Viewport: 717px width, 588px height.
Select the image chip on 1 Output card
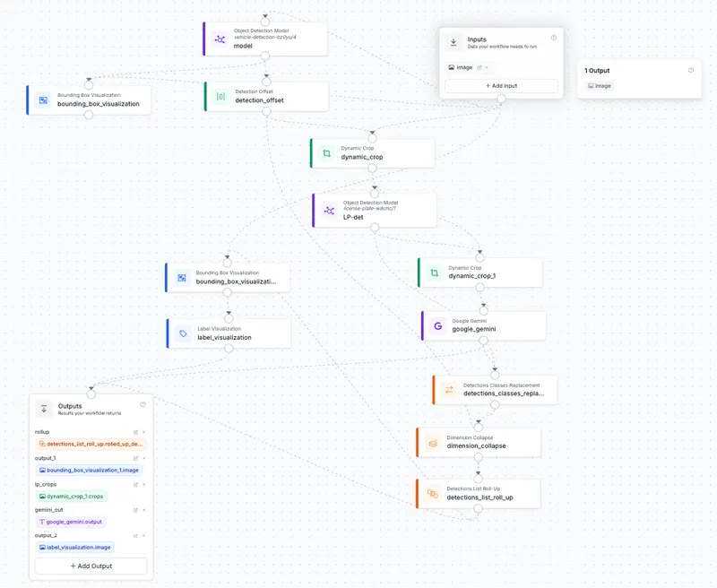point(600,86)
